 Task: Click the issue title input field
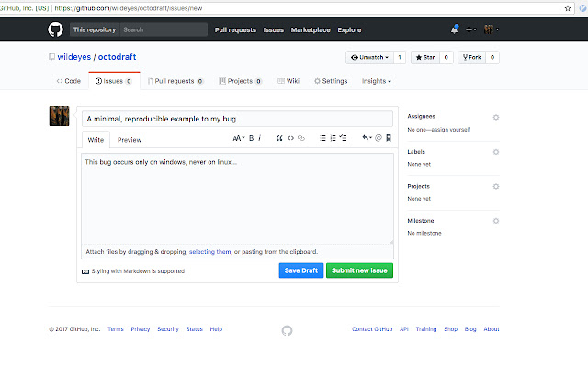(x=239, y=118)
